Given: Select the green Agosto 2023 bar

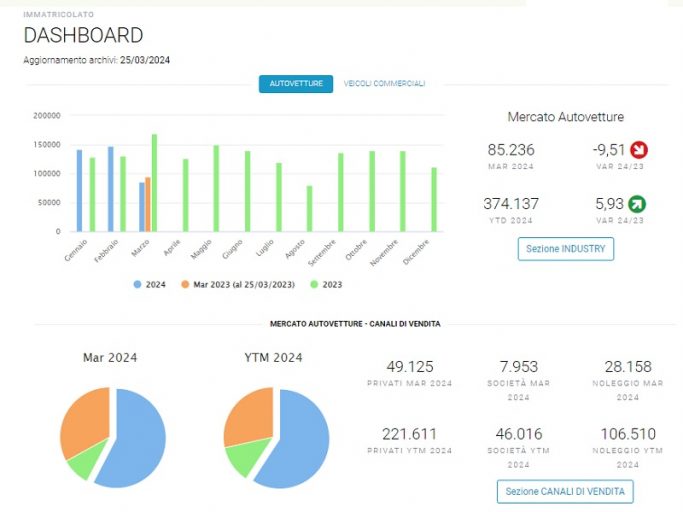Looking at the screenshot, I should [309, 208].
